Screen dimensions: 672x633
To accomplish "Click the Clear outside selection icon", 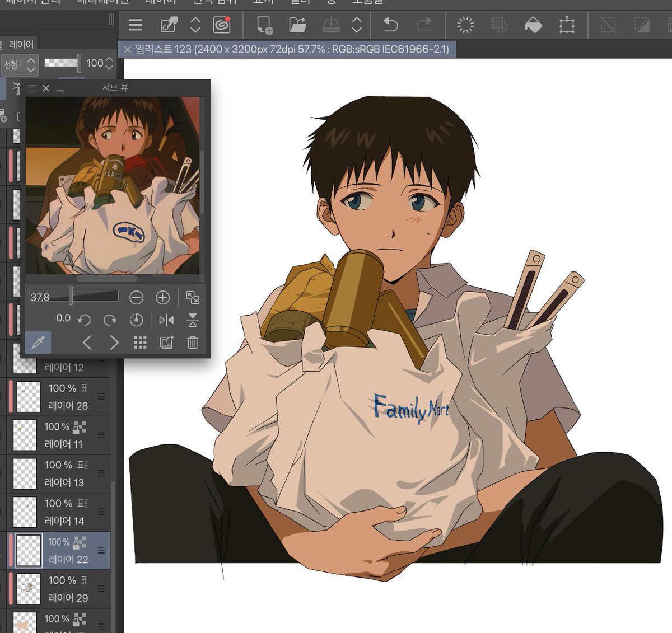I will pyautogui.click(x=499, y=25).
